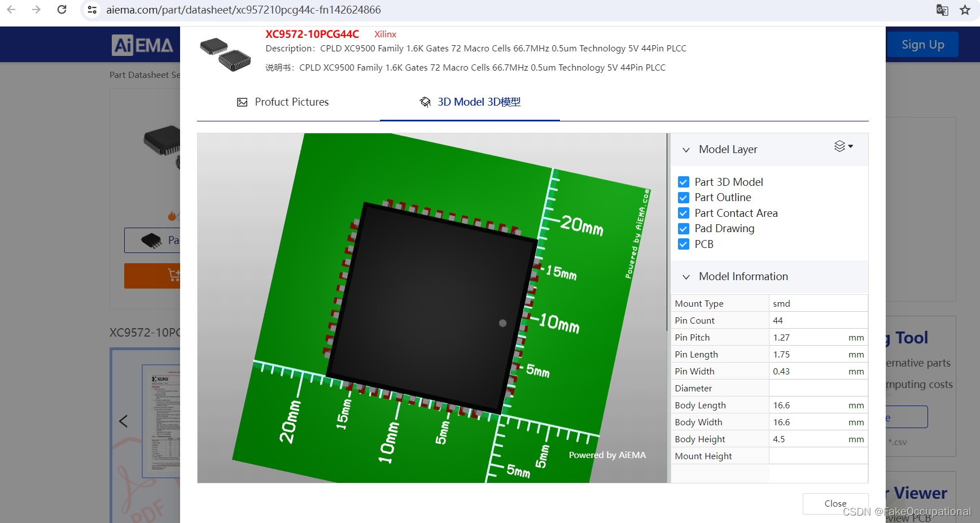This screenshot has width=980, height=523.
Task: Click the browser forward arrow
Action: coord(36,10)
